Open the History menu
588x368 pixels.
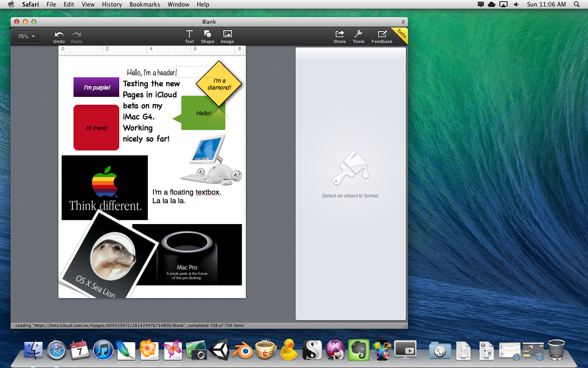112,4
